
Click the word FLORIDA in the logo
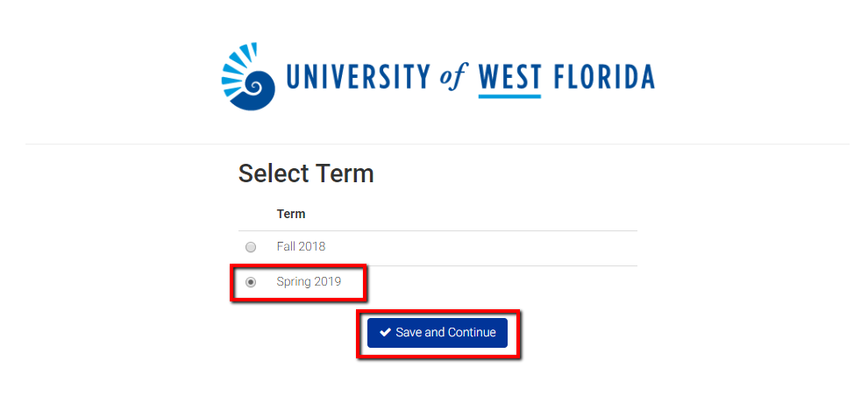(604, 76)
